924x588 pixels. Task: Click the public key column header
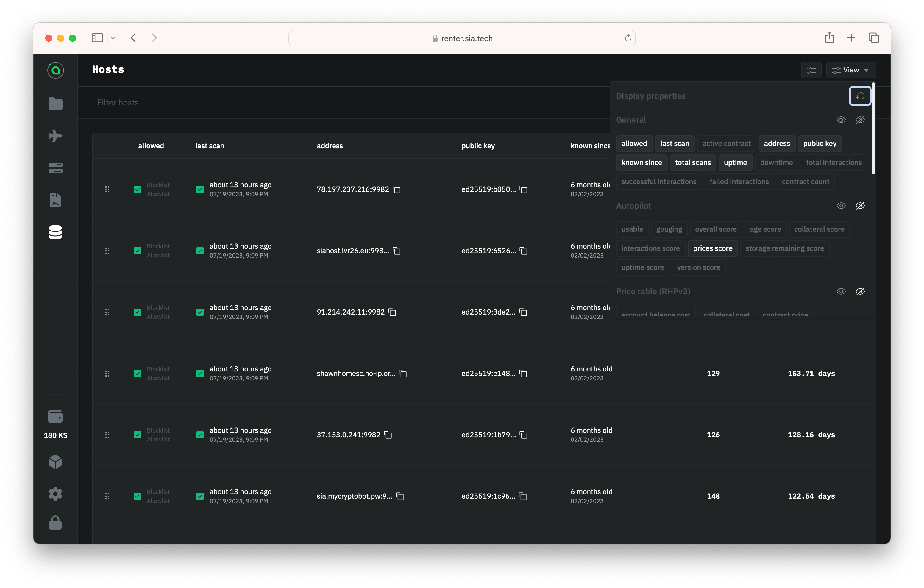(478, 146)
